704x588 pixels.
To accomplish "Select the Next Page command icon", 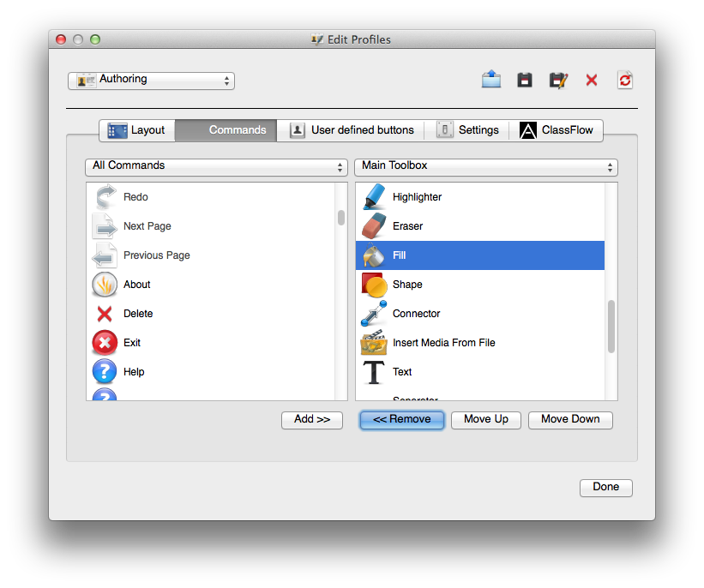I will [x=105, y=226].
